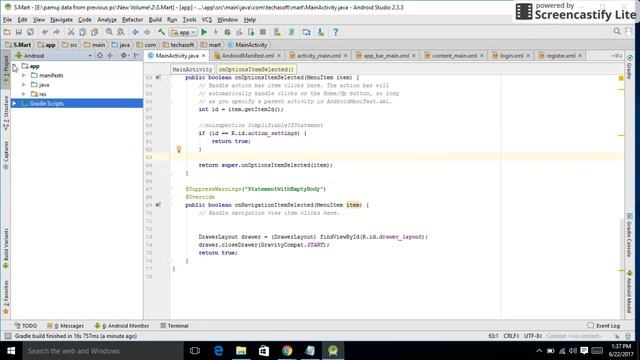Click the Project panel settings gear icon
Screen dimensions: 640x360
point(124,56)
